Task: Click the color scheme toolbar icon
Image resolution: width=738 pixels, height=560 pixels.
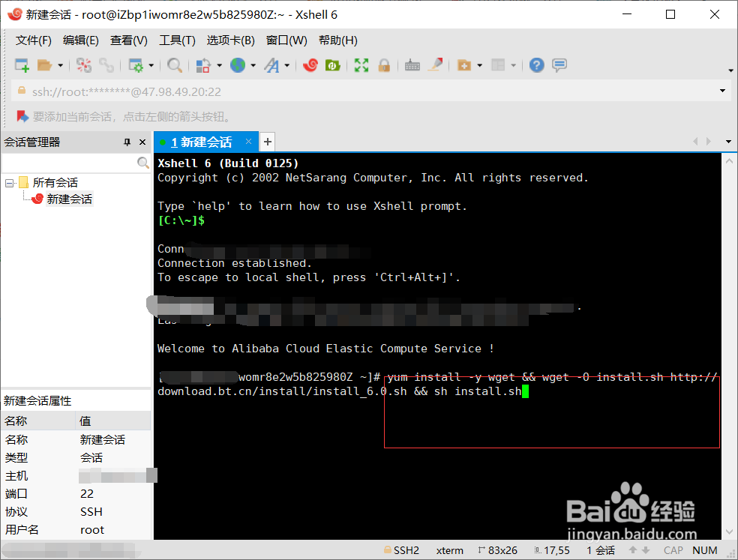Action: click(202, 65)
